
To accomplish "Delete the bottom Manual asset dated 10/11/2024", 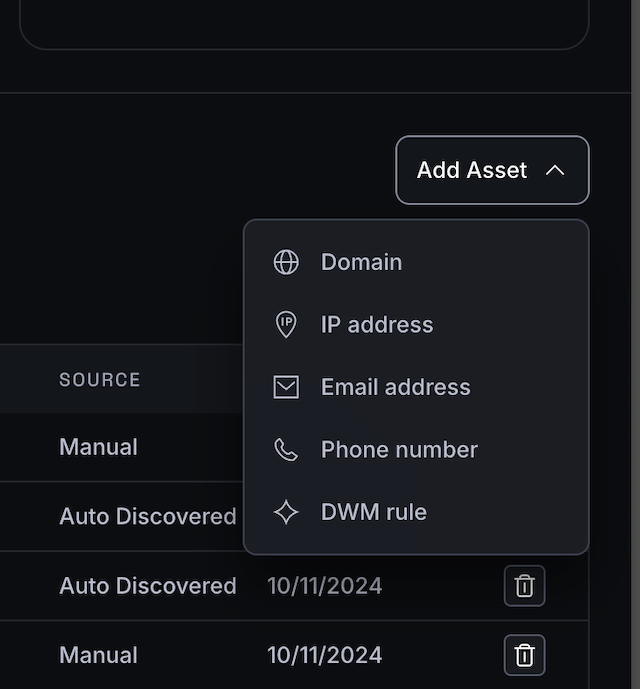I will pyautogui.click(x=524, y=655).
